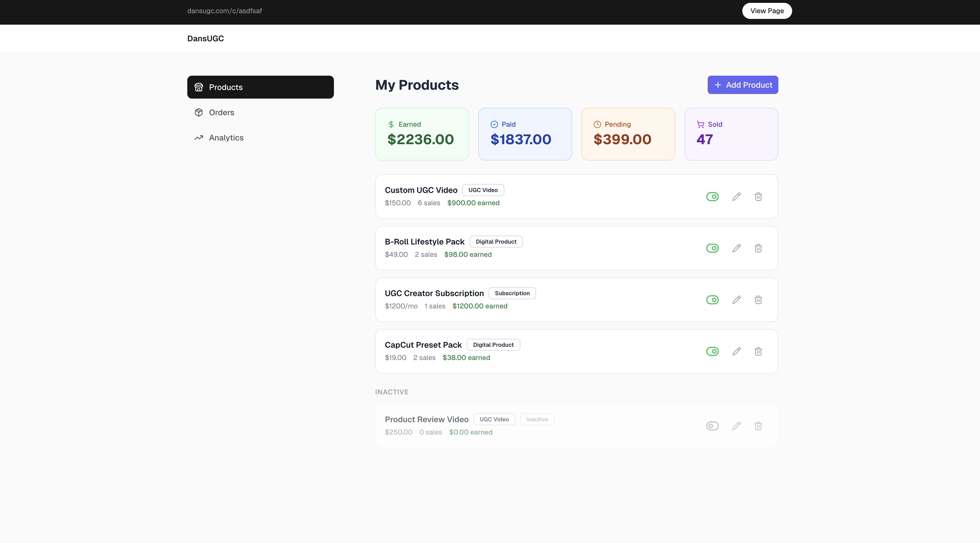Select the Pending amount card

[628, 134]
